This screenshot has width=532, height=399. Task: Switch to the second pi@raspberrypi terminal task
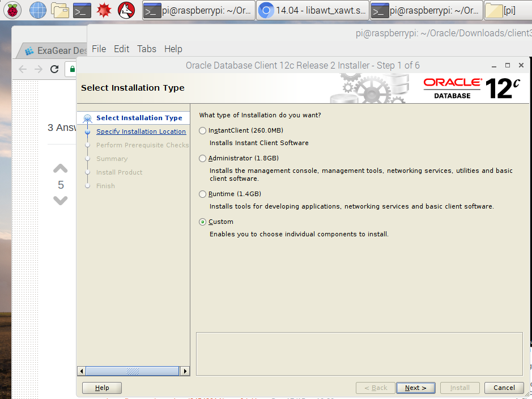[x=427, y=11]
